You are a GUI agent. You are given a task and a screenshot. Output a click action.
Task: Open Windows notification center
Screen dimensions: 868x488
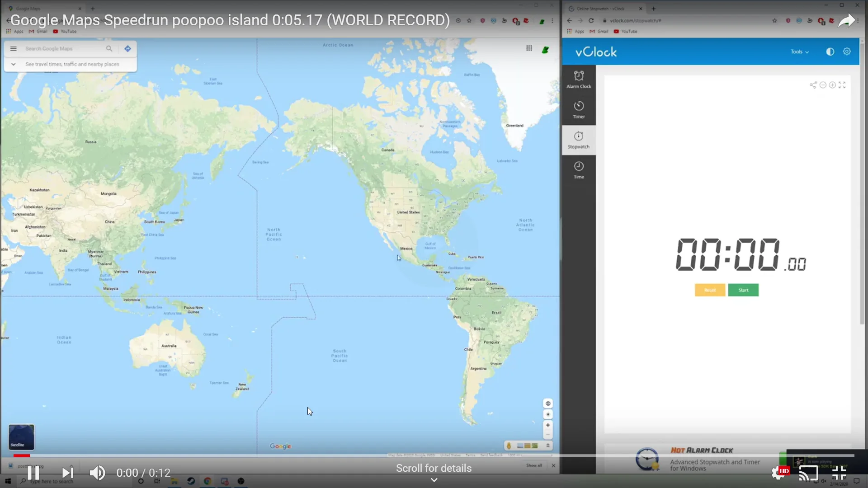pyautogui.click(x=856, y=481)
